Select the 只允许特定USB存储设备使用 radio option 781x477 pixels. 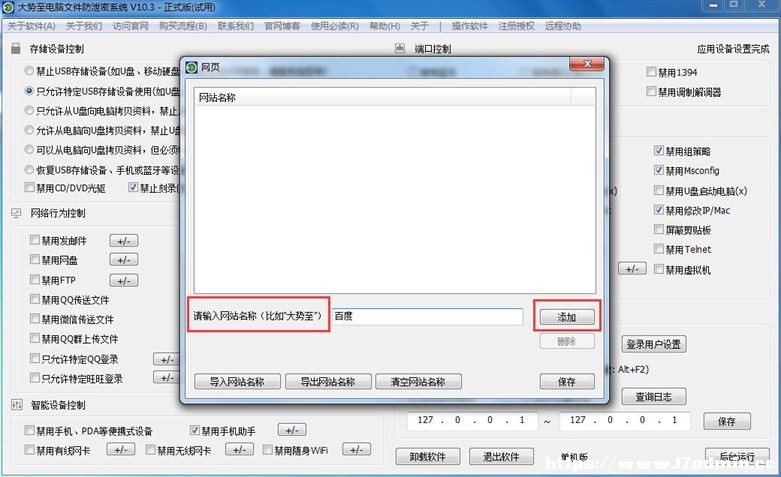click(x=29, y=91)
